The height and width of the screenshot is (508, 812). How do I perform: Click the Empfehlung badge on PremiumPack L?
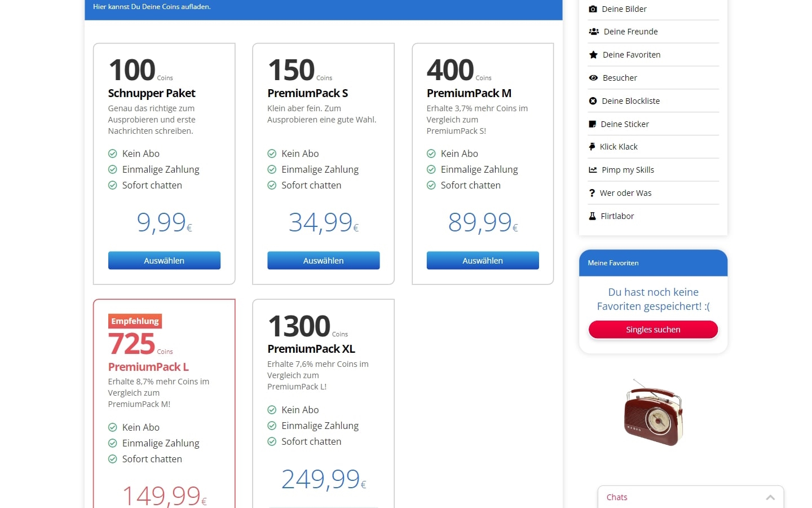tap(135, 321)
